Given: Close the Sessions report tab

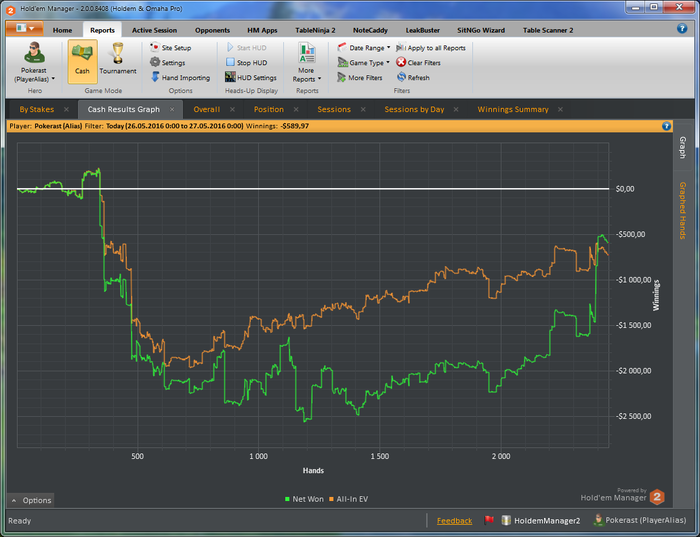Looking at the screenshot, I should (x=363, y=109).
